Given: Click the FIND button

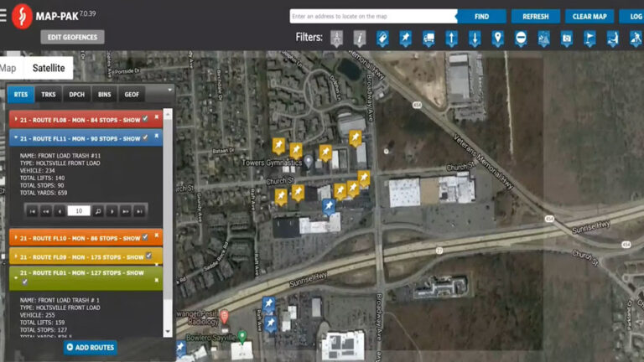Looking at the screenshot, I should [x=482, y=17].
